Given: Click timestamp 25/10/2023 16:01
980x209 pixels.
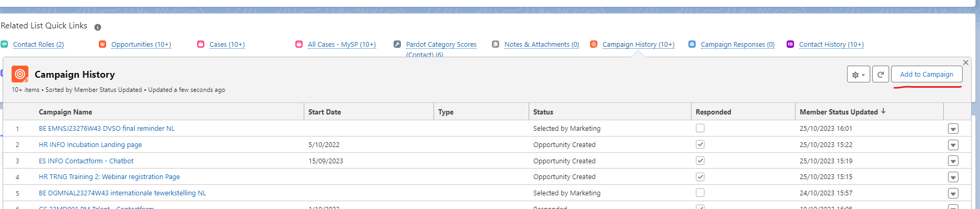Looking at the screenshot, I should click(826, 129).
